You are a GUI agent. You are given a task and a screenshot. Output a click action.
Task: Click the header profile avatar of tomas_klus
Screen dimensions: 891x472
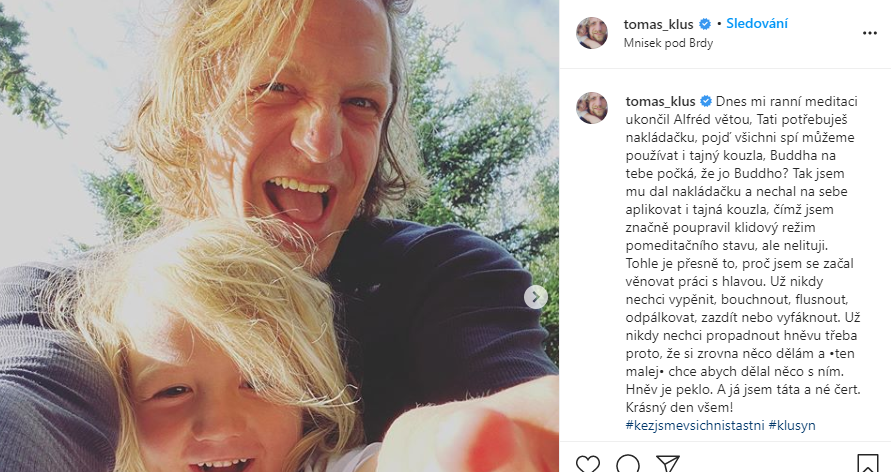(592, 33)
